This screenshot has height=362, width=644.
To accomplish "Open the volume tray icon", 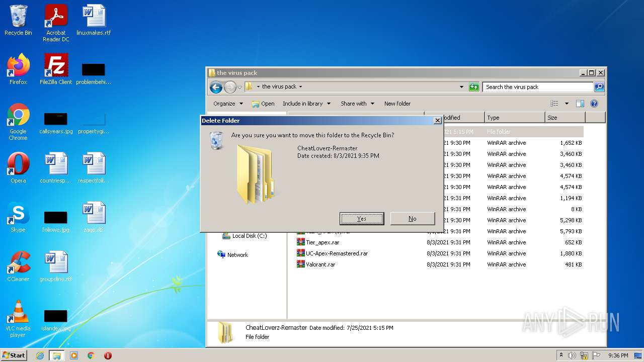I will pos(572,355).
